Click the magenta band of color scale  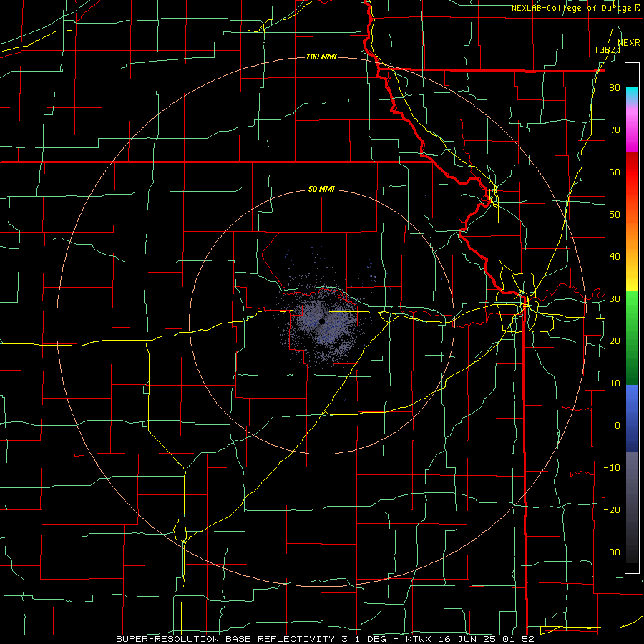[632, 132]
